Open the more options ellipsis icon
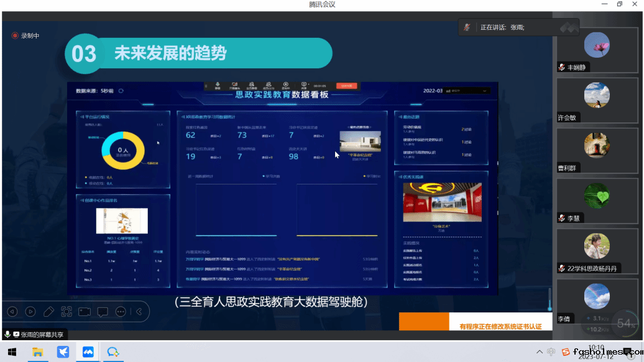644x362 pixels. tap(121, 311)
